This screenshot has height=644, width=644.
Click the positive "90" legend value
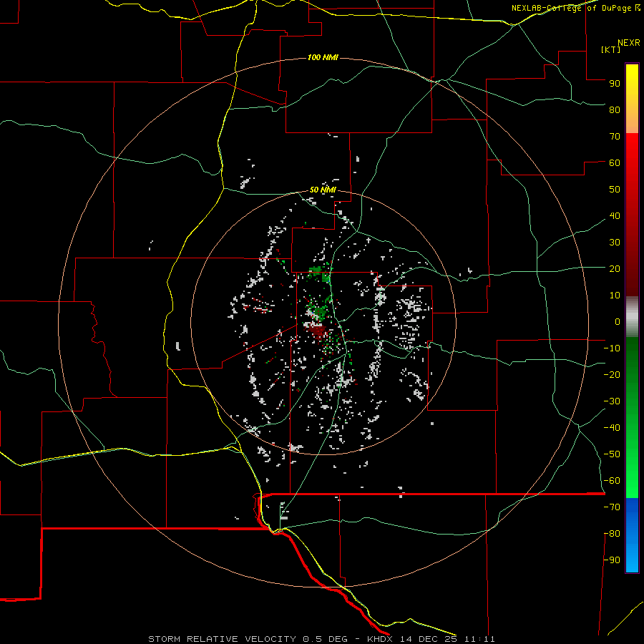[x=615, y=84]
